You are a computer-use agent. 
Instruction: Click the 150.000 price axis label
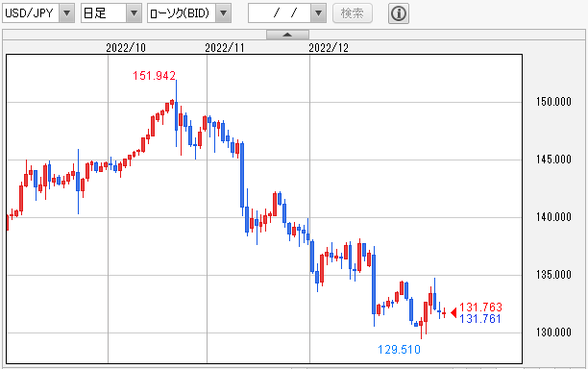(553, 102)
